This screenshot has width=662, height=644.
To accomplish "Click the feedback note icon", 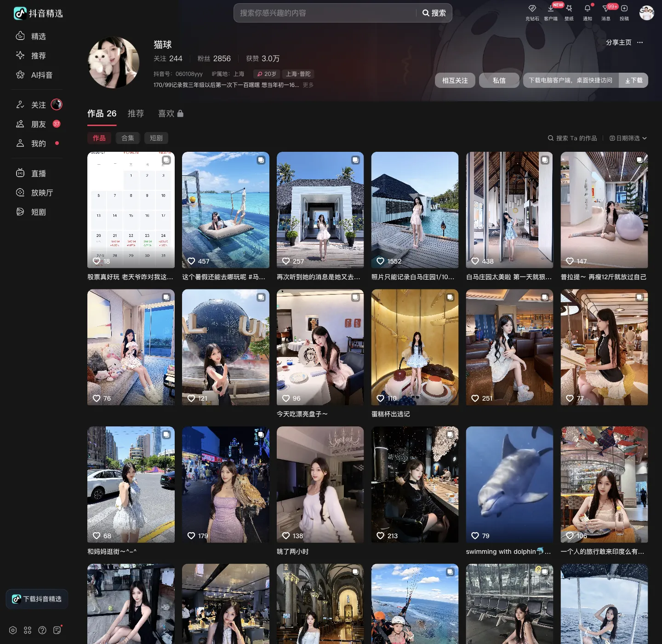I will click(x=57, y=630).
